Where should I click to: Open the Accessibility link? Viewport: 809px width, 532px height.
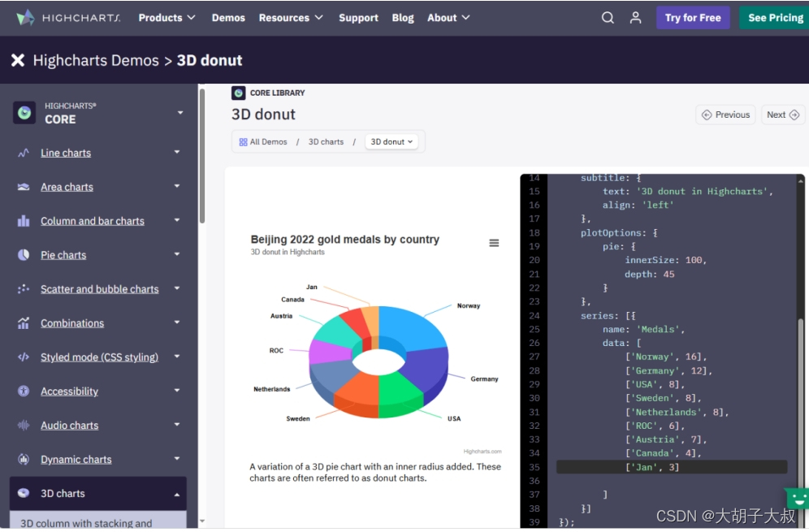pyautogui.click(x=69, y=391)
